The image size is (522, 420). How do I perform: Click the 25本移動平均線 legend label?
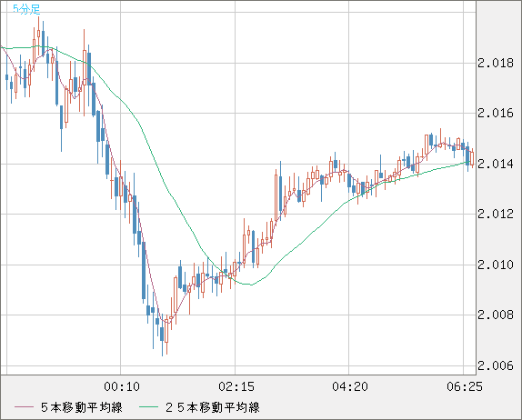tap(213, 407)
